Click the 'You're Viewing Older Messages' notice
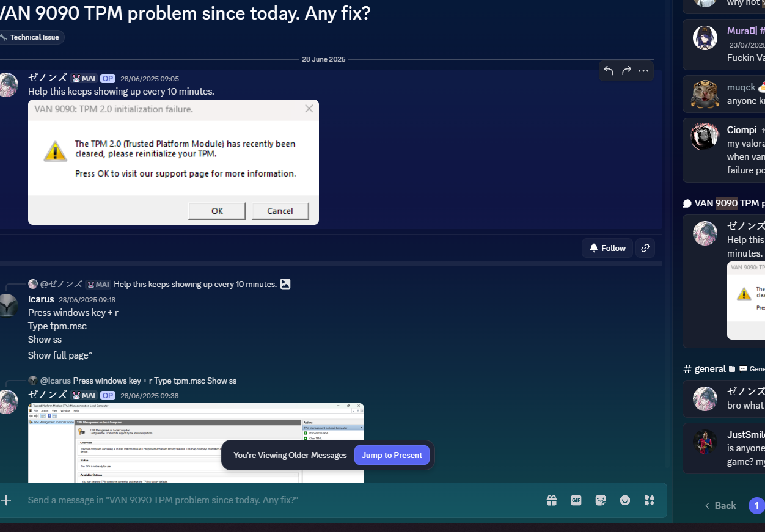 coord(290,455)
